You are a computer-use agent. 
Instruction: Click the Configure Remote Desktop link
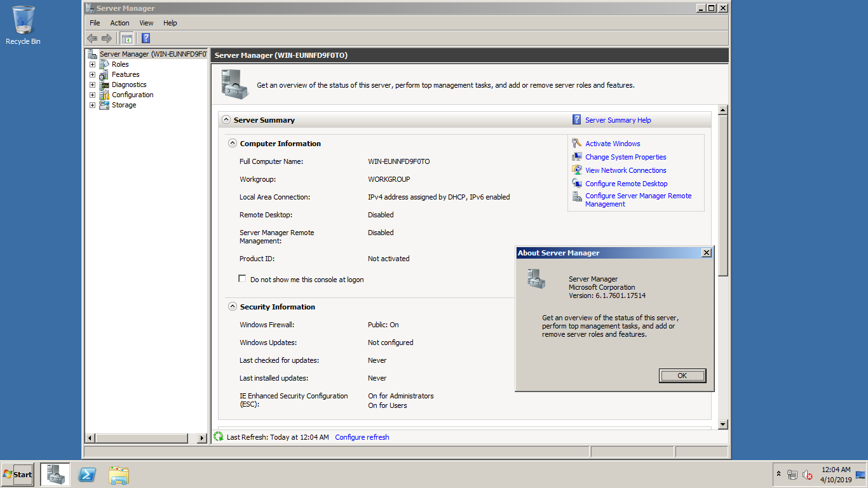627,184
